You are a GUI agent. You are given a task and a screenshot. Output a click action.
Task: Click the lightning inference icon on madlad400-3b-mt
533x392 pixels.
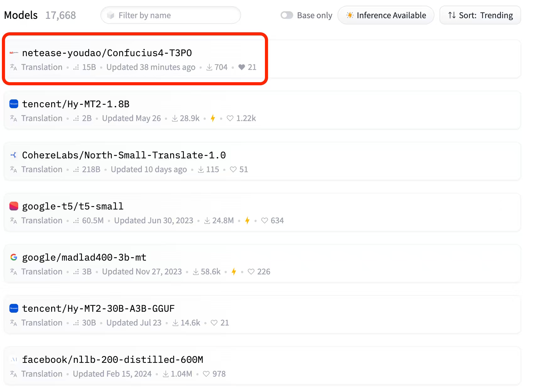coord(234,272)
